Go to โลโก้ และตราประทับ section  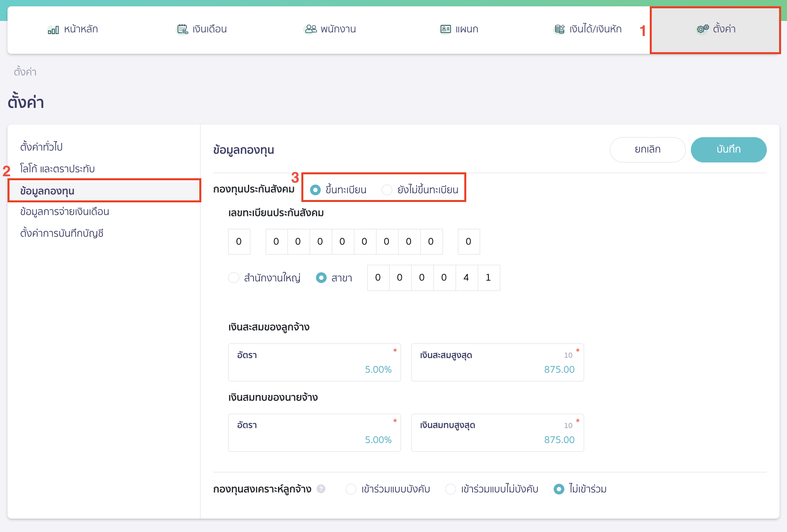click(x=57, y=169)
